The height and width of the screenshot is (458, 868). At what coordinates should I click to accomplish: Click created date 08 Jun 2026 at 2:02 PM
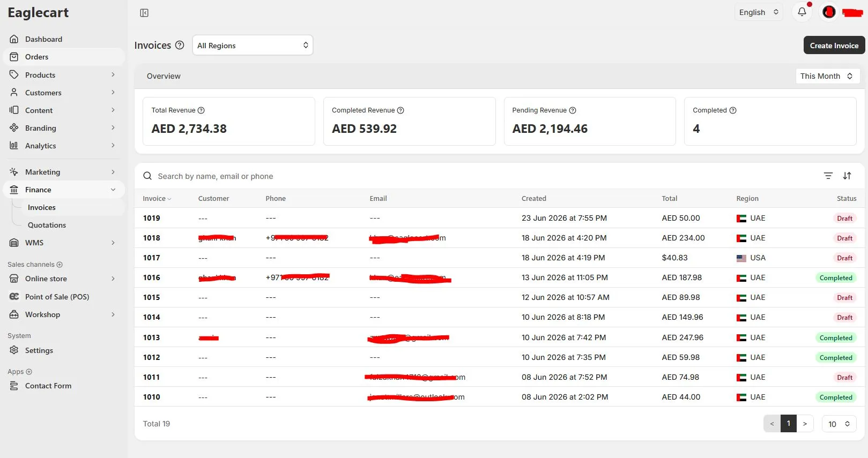(x=565, y=397)
